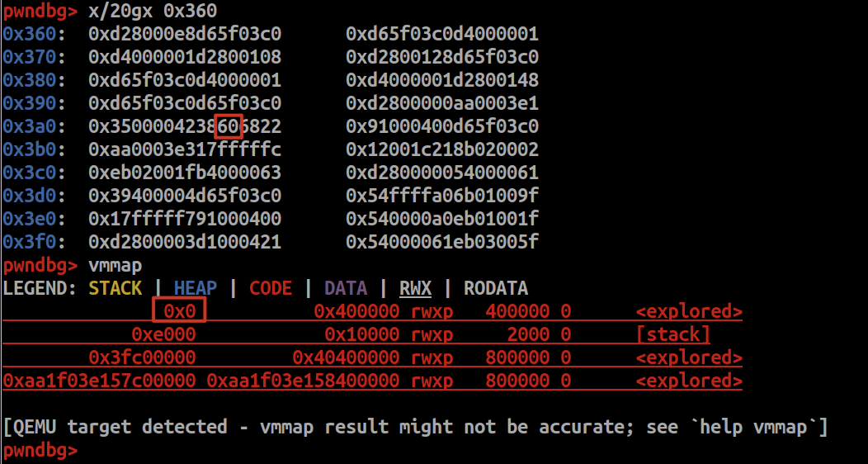This screenshot has width=868, height=464.
Task: Click the 'vmmap' command text
Action: click(x=116, y=265)
